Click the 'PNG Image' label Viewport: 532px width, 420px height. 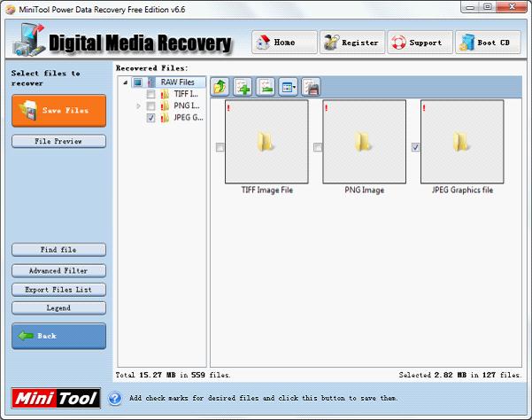click(x=365, y=191)
